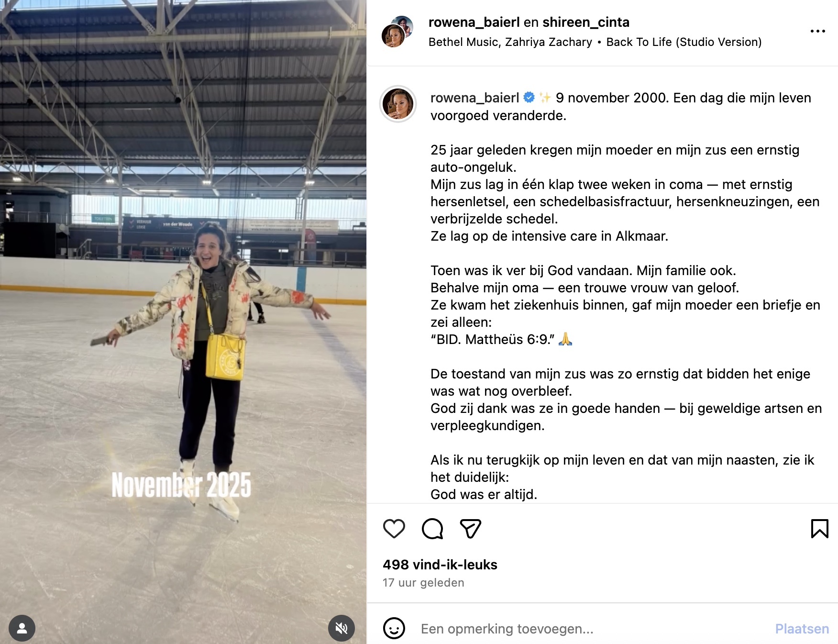Unmute the video with the speaker icon

pos(341,628)
